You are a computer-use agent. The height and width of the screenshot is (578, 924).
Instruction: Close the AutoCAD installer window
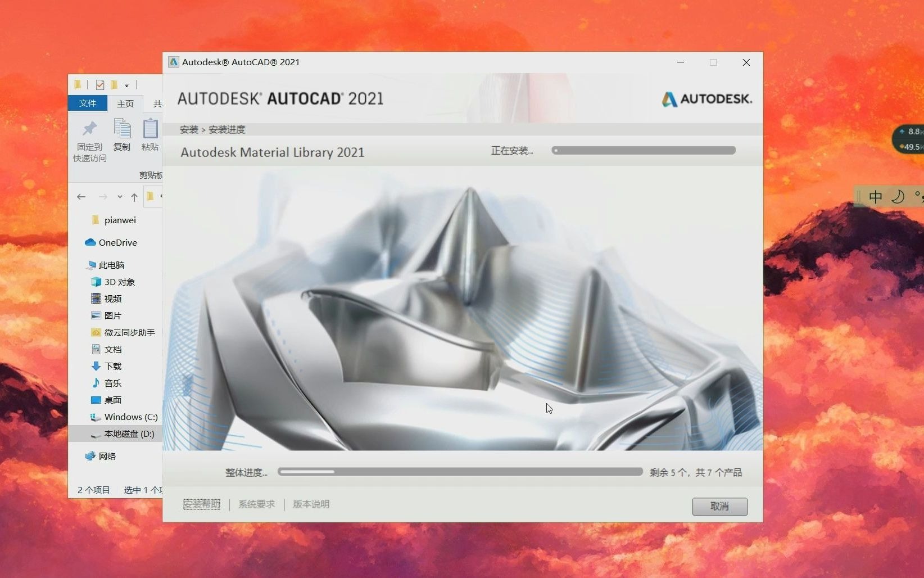(x=746, y=62)
